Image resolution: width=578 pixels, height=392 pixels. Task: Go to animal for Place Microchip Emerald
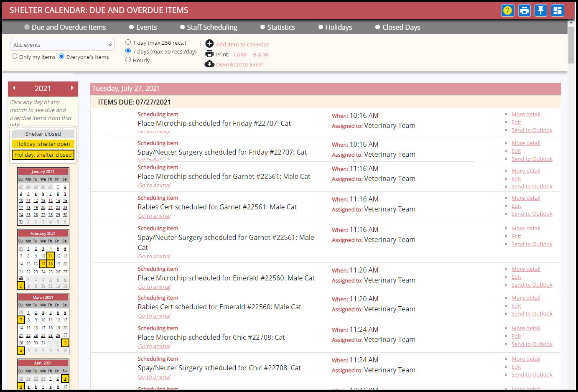(x=154, y=287)
